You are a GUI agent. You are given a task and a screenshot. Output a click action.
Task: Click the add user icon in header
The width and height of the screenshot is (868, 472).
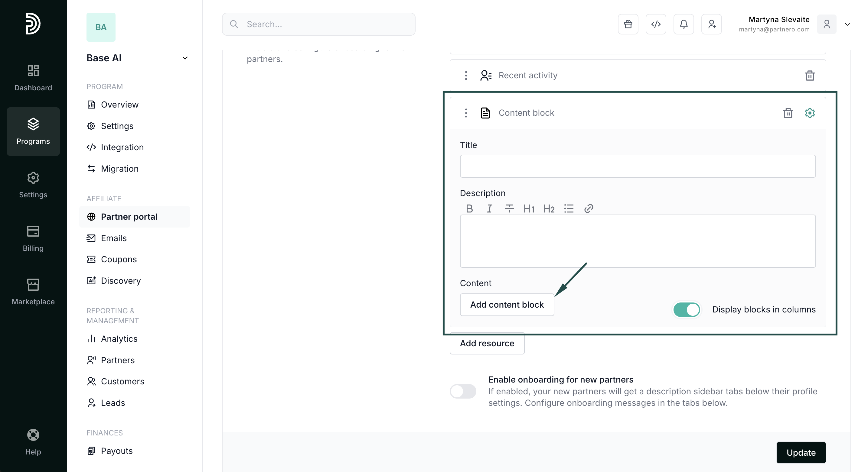coord(711,24)
